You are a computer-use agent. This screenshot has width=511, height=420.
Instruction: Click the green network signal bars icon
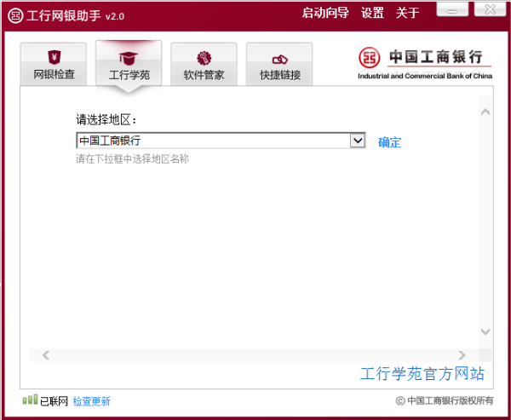click(30, 400)
